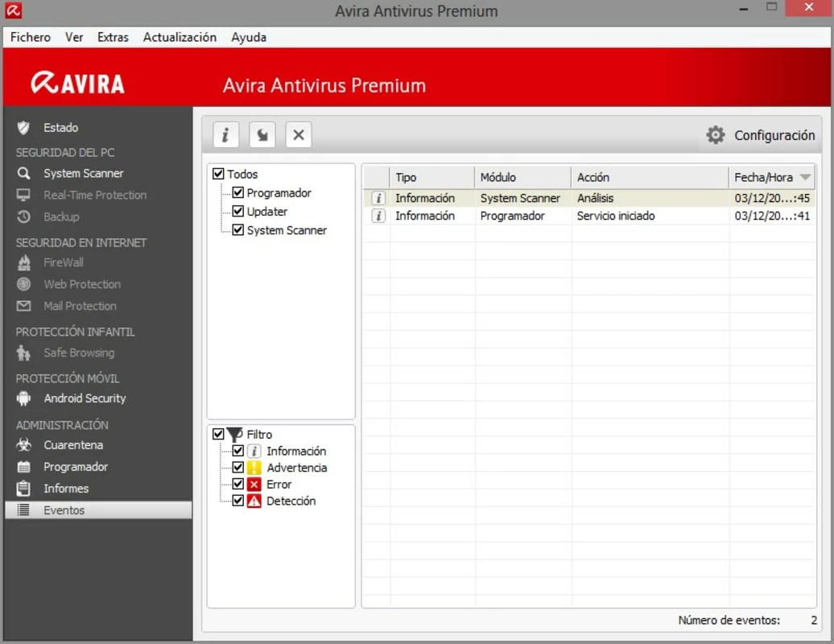
Task: Click the 'System Scanner' module cell in table
Action: pos(520,198)
